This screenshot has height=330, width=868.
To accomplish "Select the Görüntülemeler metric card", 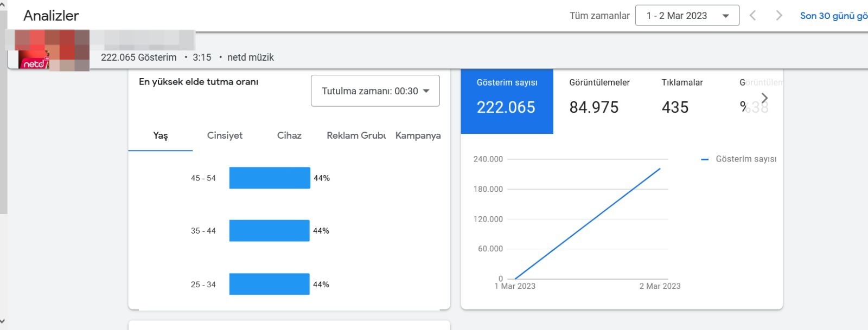I will pyautogui.click(x=599, y=101).
